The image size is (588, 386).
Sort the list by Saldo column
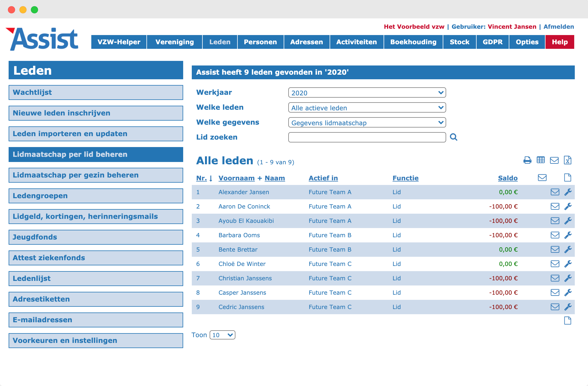[x=508, y=178]
